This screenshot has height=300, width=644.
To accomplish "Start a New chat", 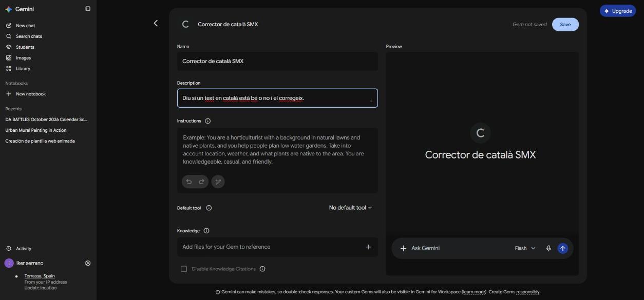I will [25, 26].
